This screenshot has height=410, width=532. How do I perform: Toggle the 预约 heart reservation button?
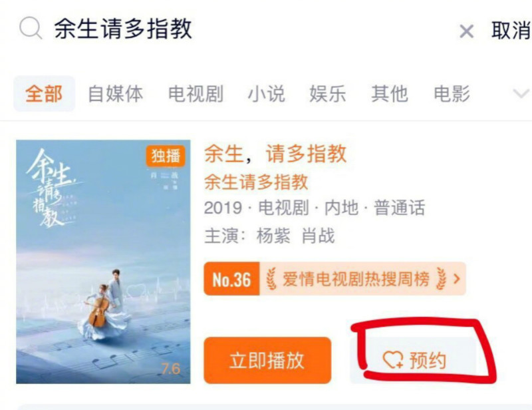(x=413, y=360)
